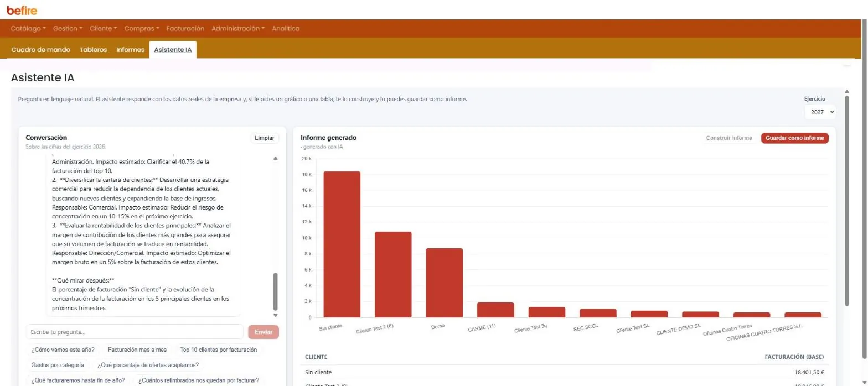Viewport: 868px width, 386px height.
Task: Click the 'Demo' bar in the chart
Action: pos(444,283)
